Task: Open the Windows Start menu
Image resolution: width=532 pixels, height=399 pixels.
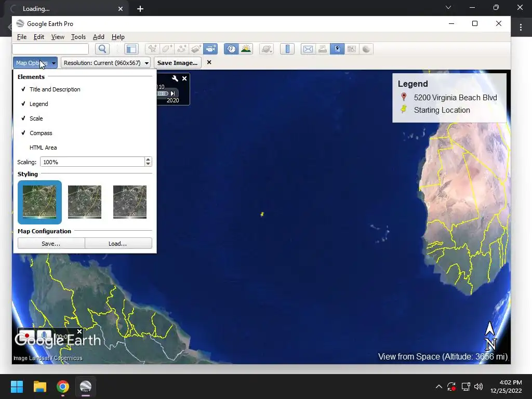Action: pyautogui.click(x=17, y=387)
